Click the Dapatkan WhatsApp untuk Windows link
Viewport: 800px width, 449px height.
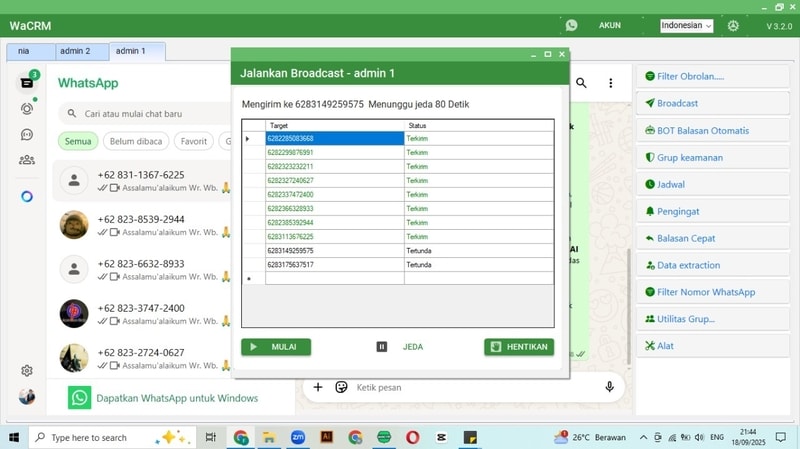(177, 398)
